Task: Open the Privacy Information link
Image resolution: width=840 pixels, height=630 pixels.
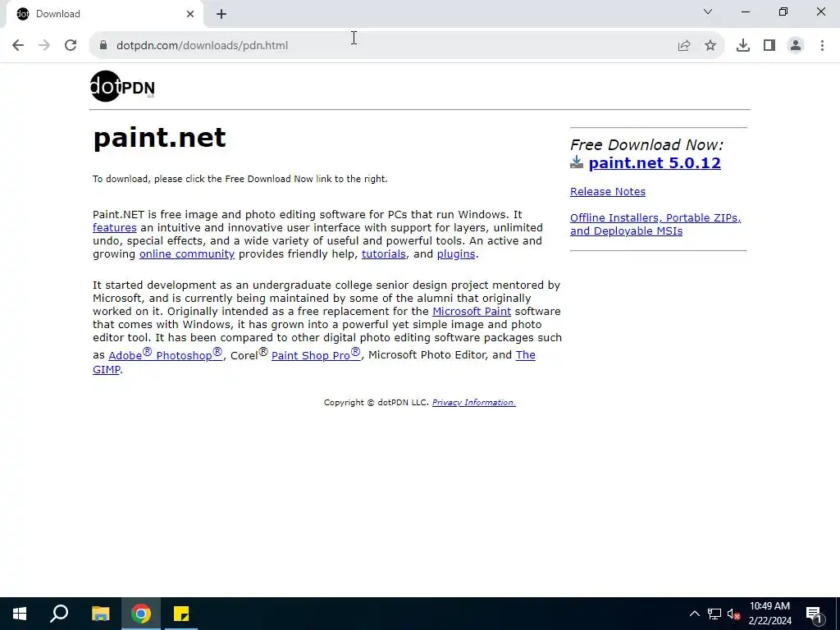Action: [x=473, y=402]
